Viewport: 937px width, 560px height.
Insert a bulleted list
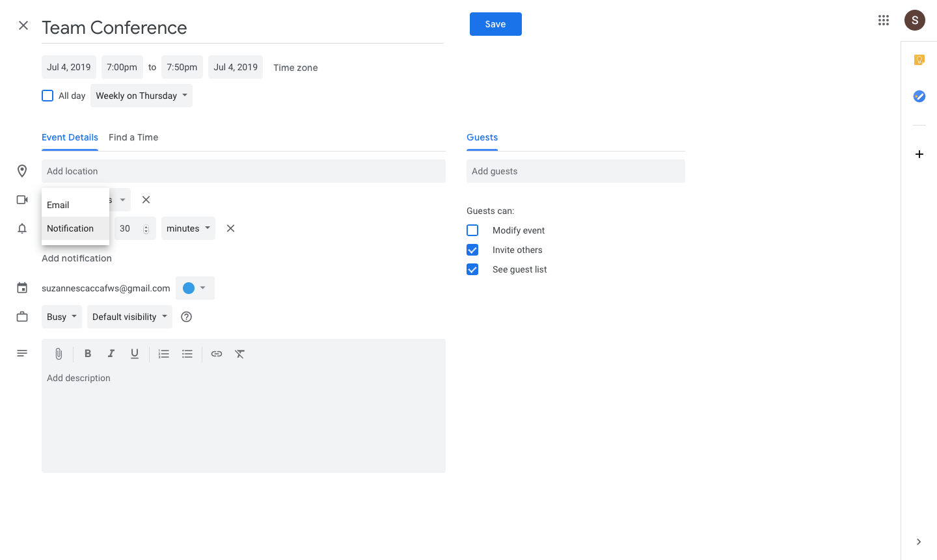pyautogui.click(x=187, y=354)
